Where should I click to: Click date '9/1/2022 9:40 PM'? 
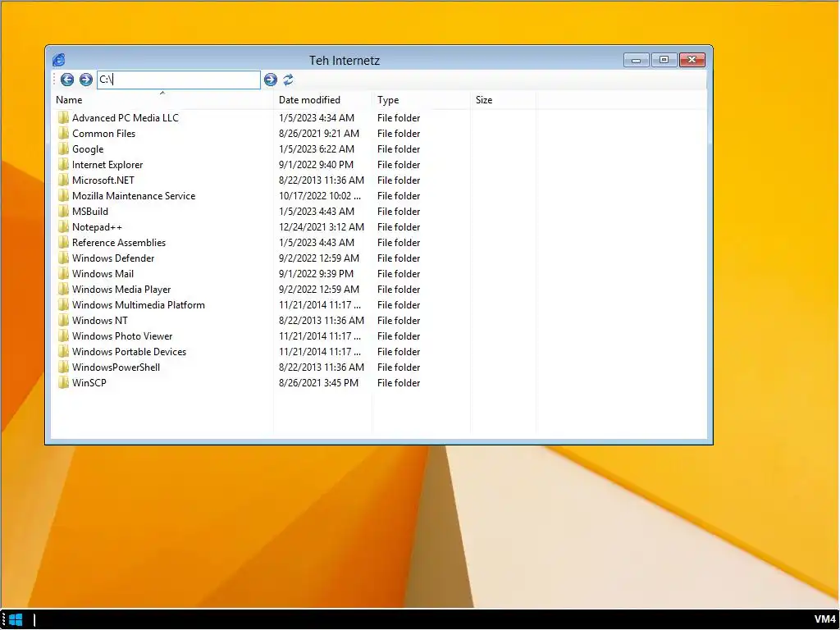[x=316, y=164]
